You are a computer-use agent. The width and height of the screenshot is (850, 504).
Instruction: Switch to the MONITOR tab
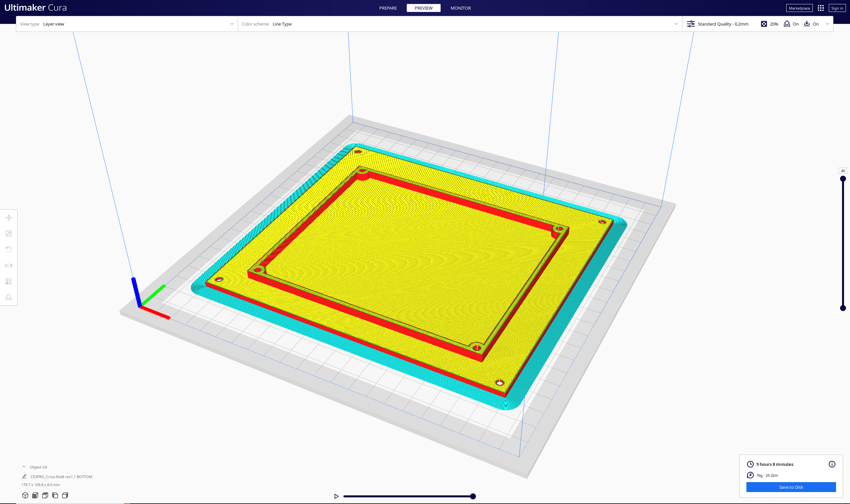(x=461, y=8)
